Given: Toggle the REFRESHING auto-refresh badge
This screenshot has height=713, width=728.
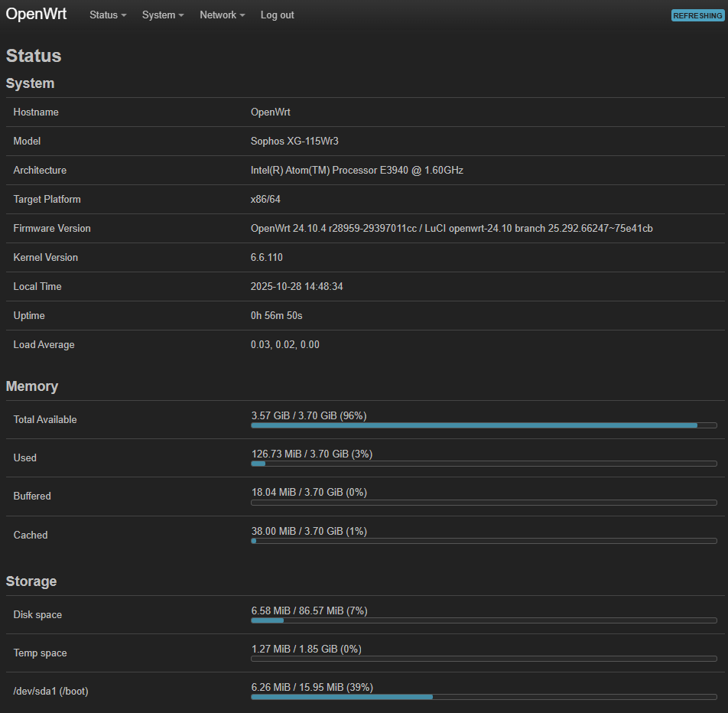Looking at the screenshot, I should pos(697,15).
